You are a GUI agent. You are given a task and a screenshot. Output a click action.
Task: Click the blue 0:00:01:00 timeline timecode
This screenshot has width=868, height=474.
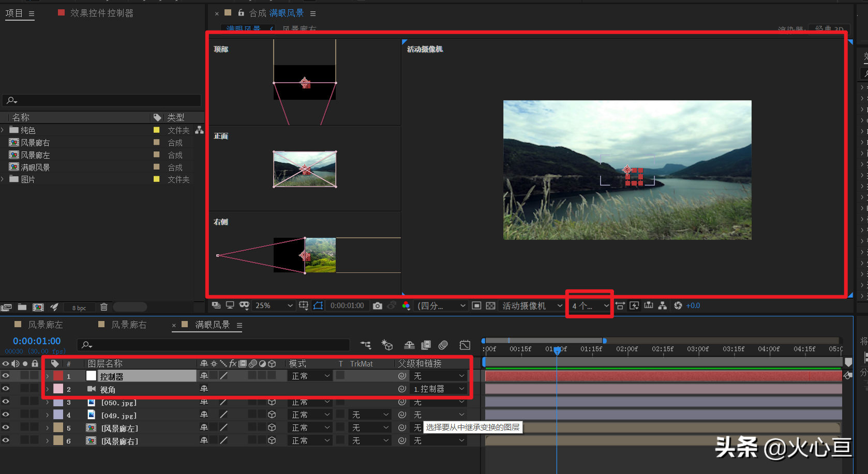(37, 341)
